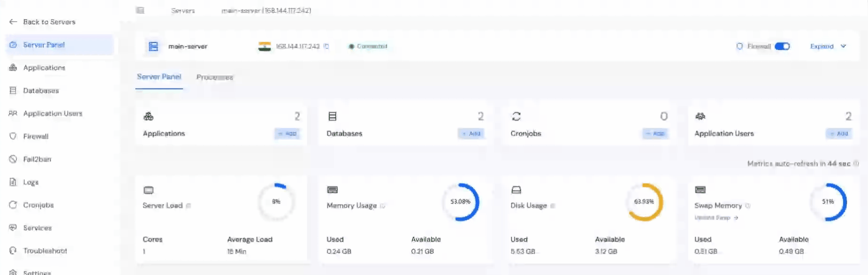
Task: Select the Server Panel tab
Action: (x=159, y=77)
